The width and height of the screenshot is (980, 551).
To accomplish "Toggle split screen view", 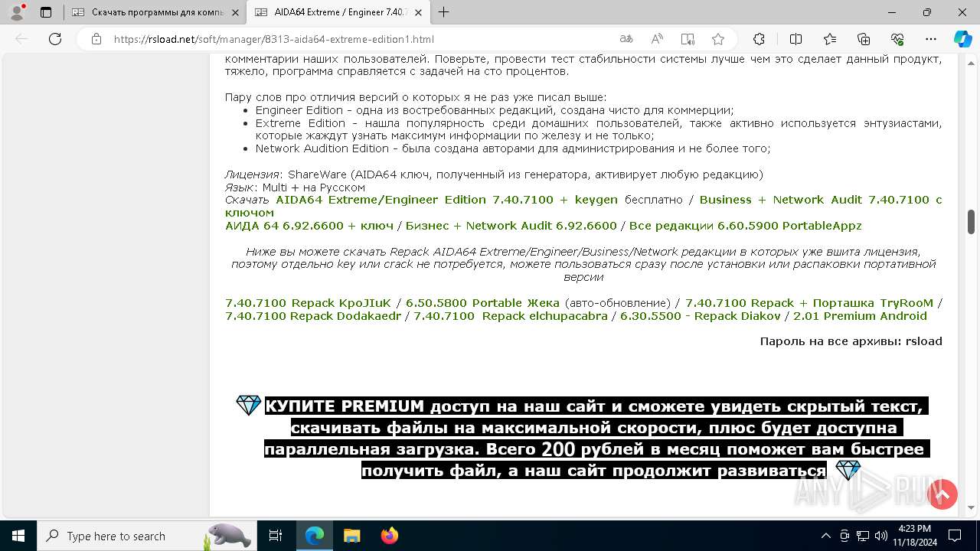I will click(795, 39).
